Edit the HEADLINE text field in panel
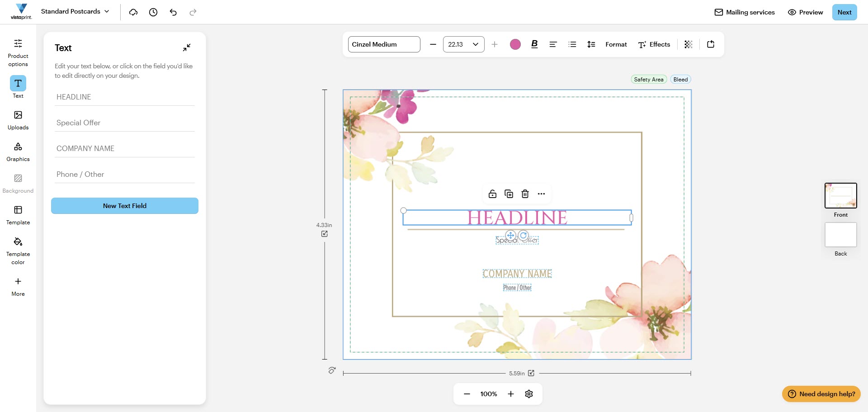 (x=125, y=97)
